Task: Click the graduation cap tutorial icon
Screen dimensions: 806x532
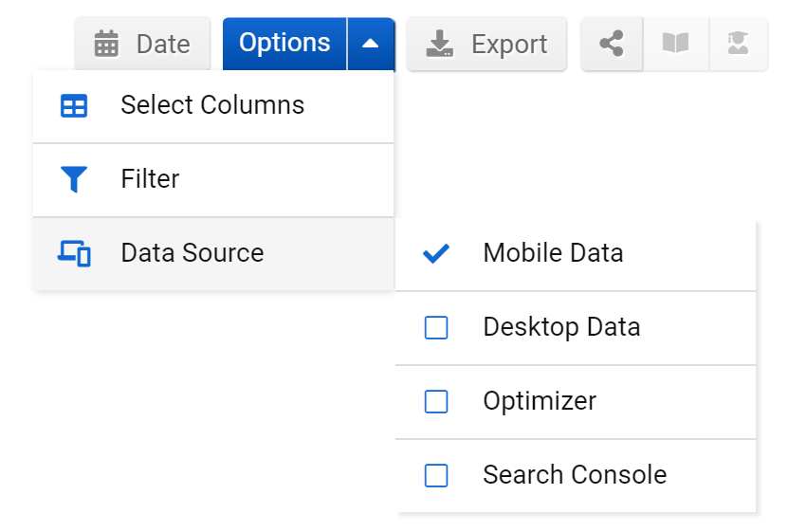Action: coord(738,44)
